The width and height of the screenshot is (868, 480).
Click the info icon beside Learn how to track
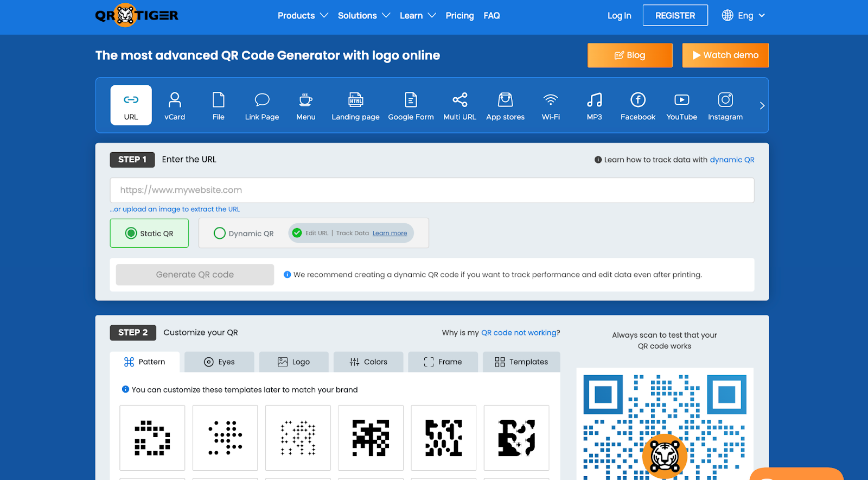coord(598,160)
